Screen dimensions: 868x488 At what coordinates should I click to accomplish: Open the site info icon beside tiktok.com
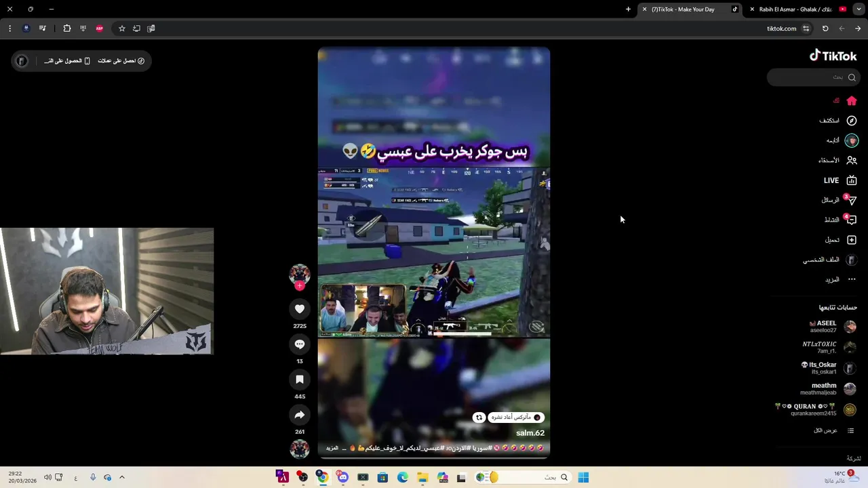pyautogui.click(x=806, y=28)
